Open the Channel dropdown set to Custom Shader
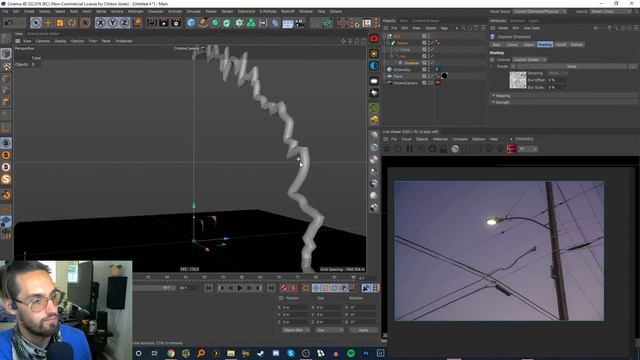The height and width of the screenshot is (360, 640). pos(529,60)
